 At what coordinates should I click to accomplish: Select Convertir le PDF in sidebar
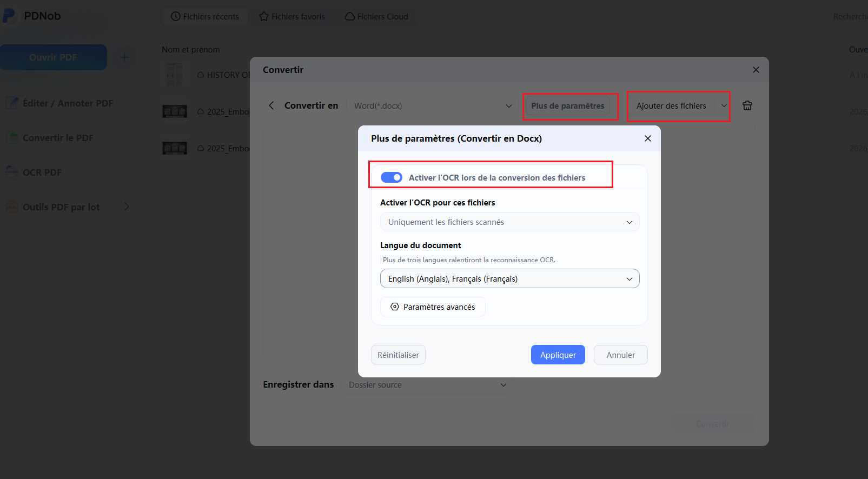click(x=50, y=138)
